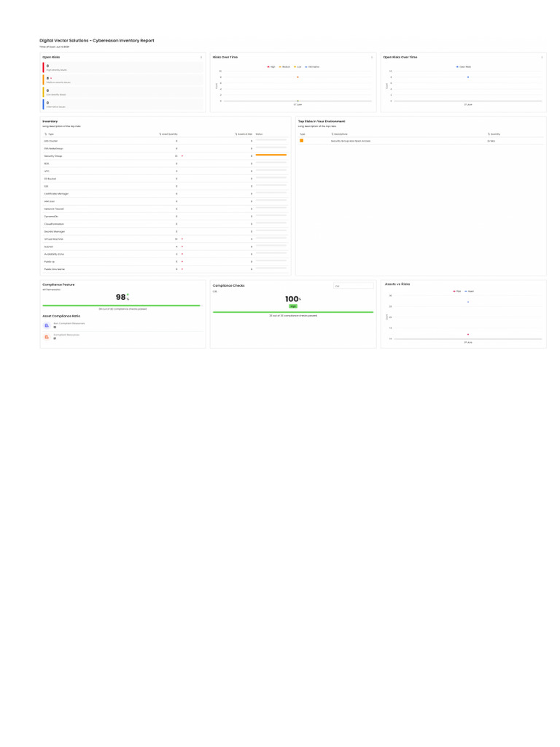Select the EKS NodeGroup inventory row
The image size is (560, 747).
pyautogui.click(x=166, y=149)
